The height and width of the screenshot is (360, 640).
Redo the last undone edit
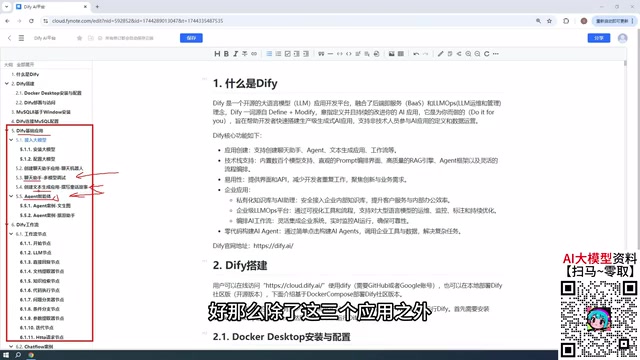pos(425,54)
